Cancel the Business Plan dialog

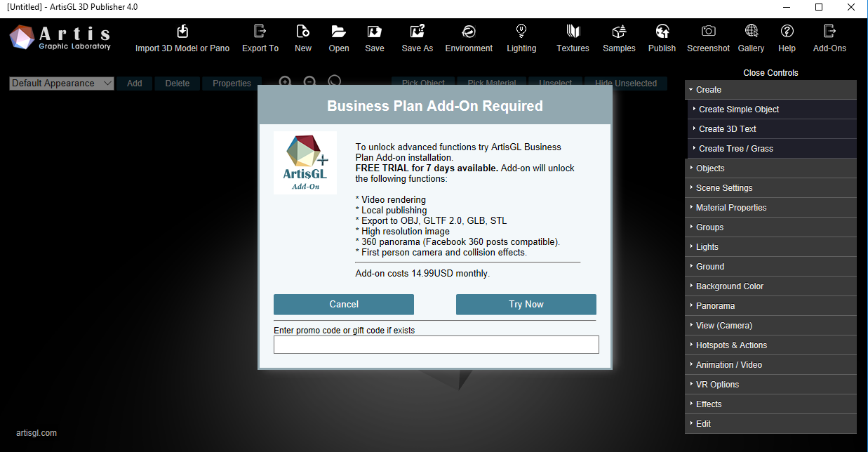click(344, 305)
